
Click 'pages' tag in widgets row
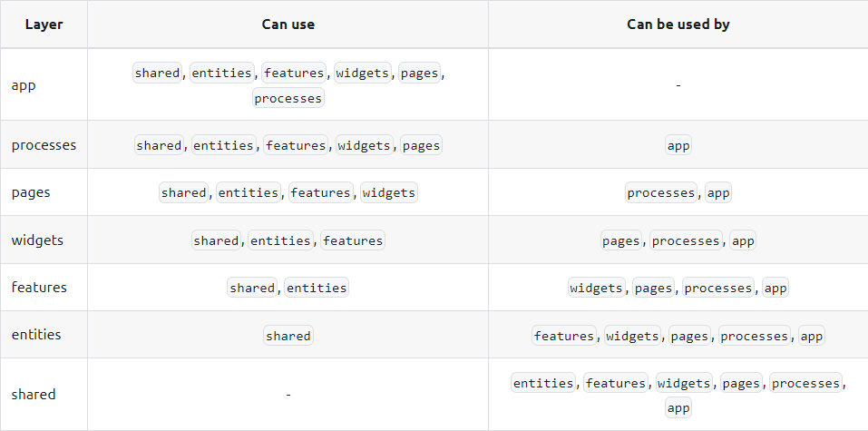click(621, 241)
